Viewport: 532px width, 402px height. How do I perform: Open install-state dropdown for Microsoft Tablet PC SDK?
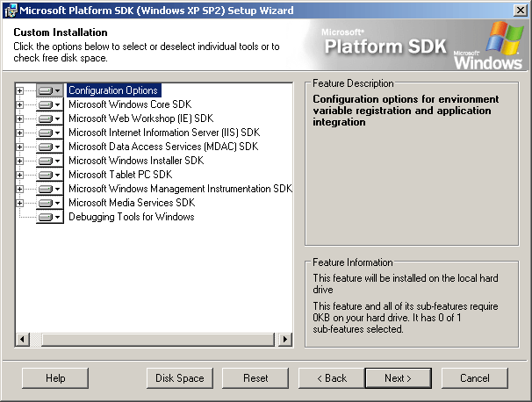click(50, 175)
